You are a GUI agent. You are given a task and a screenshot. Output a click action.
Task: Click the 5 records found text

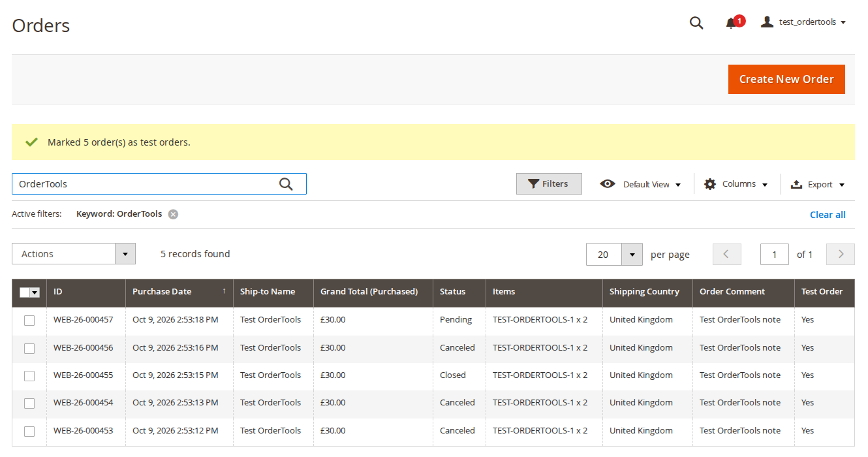point(195,254)
